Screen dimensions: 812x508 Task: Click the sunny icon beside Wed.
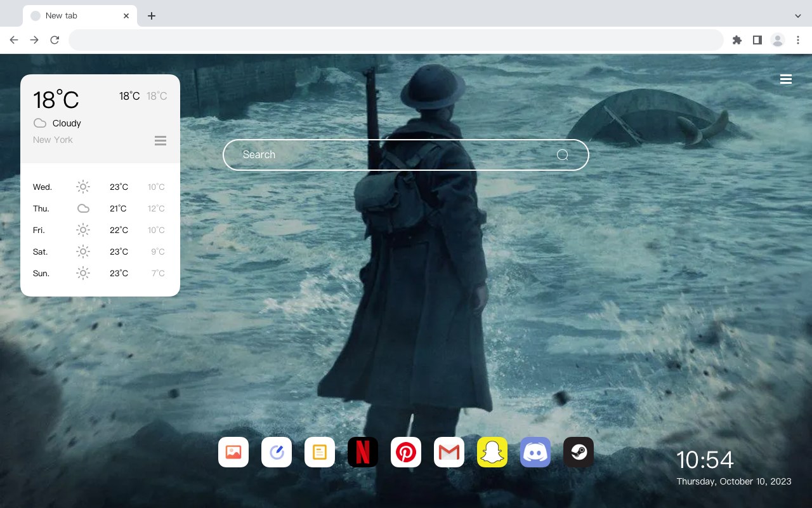click(83, 187)
